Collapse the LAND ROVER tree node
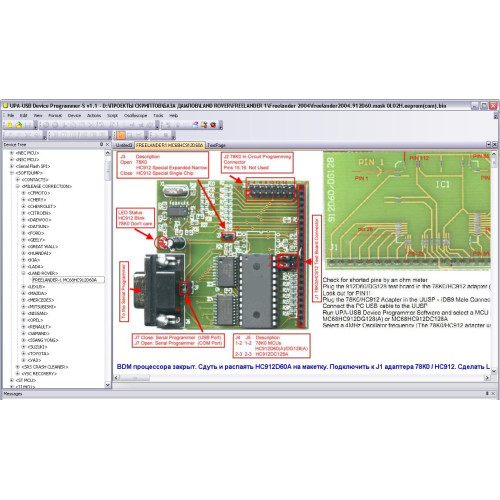 coord(23,273)
